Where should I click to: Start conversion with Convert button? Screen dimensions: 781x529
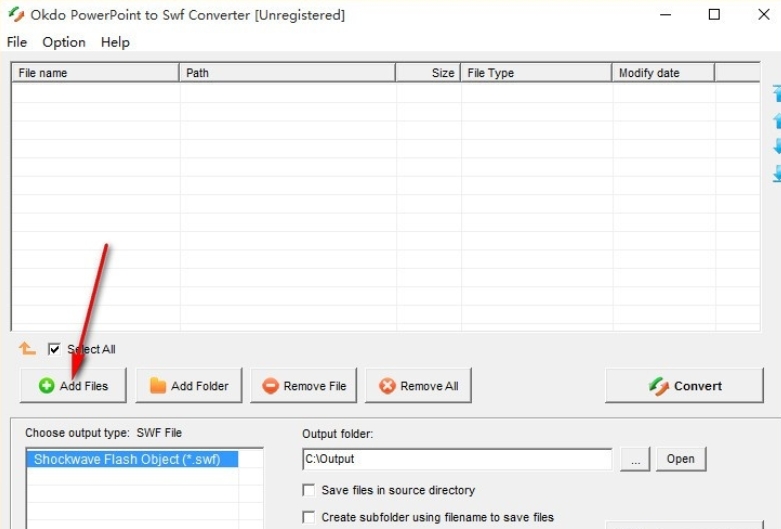tap(684, 386)
